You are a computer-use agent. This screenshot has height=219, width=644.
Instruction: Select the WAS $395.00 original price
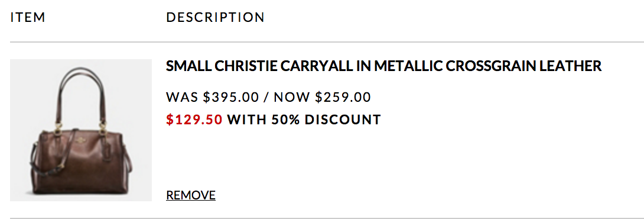(x=213, y=97)
